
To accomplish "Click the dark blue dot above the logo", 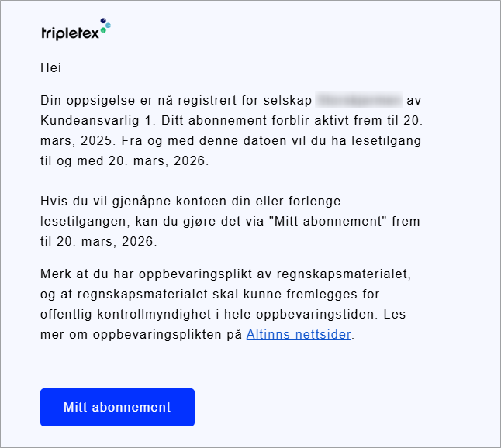I will pos(103,21).
